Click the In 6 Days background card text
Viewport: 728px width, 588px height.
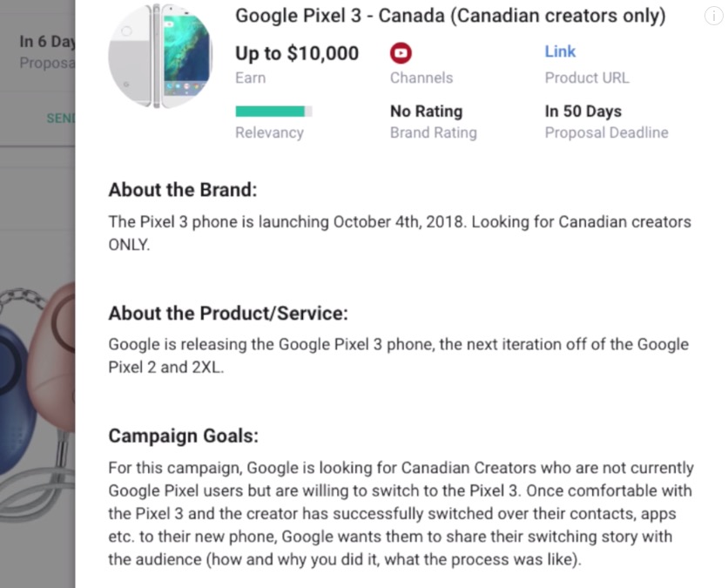click(x=47, y=42)
